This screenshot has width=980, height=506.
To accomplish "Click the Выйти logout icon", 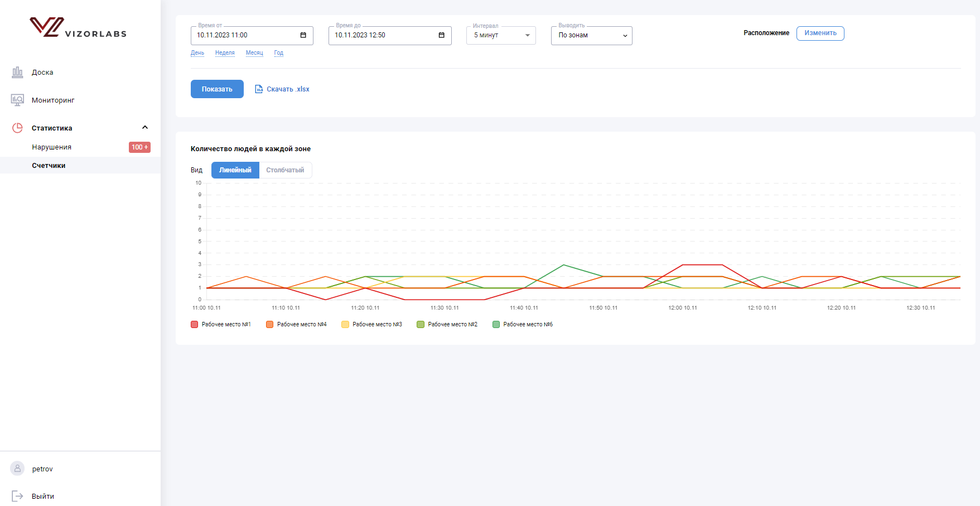I will 17,496.
